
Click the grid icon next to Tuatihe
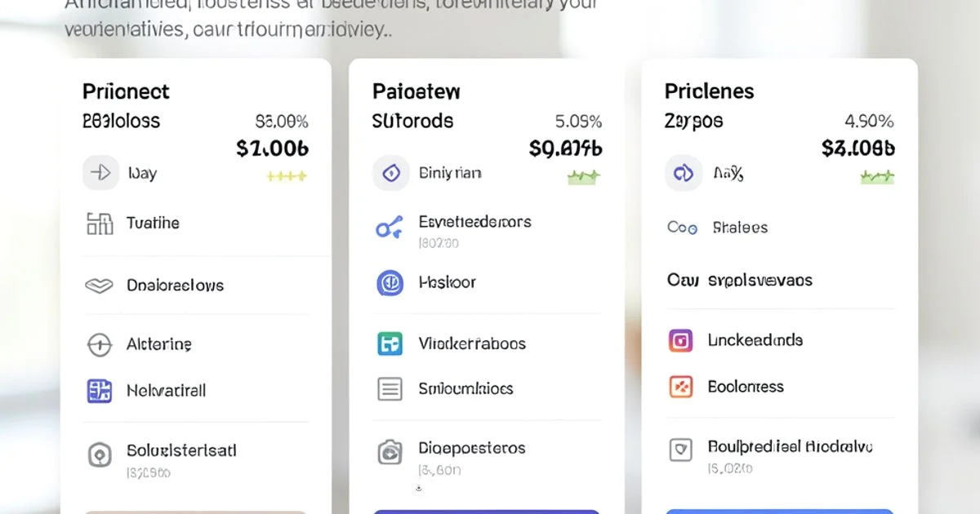(x=99, y=223)
